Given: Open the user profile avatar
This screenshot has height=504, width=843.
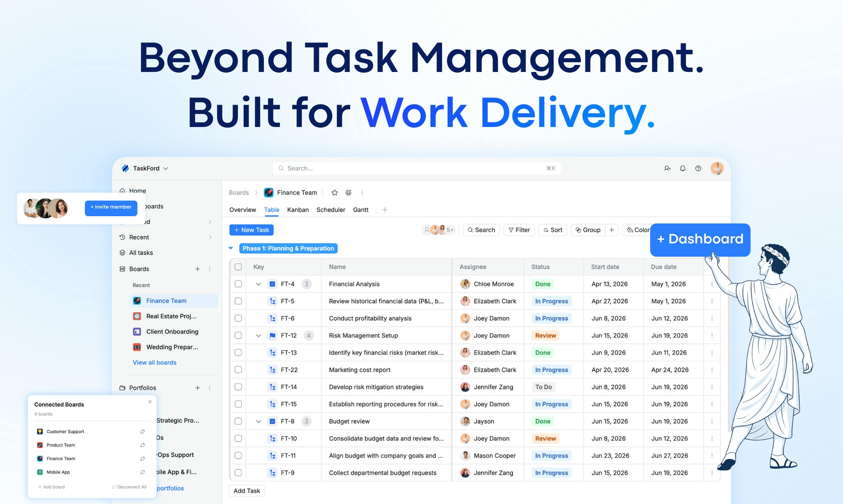Looking at the screenshot, I should (x=717, y=168).
